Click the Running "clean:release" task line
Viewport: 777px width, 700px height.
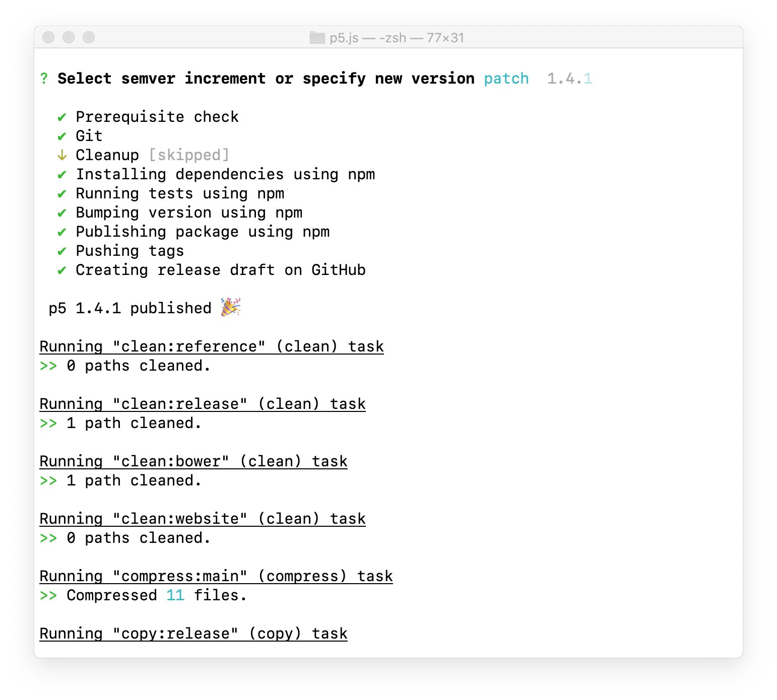pyautogui.click(x=203, y=404)
